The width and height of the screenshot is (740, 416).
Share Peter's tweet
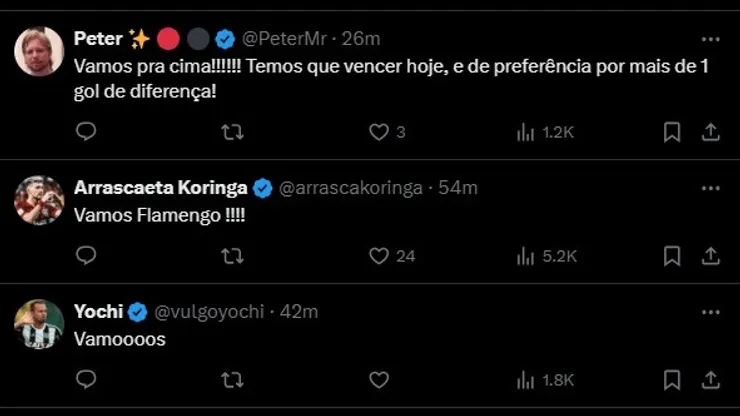point(710,132)
